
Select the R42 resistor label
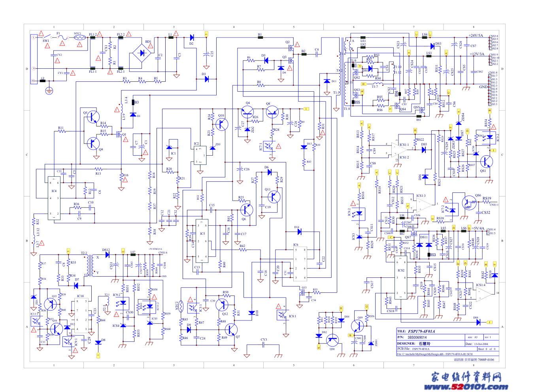pos(242,246)
